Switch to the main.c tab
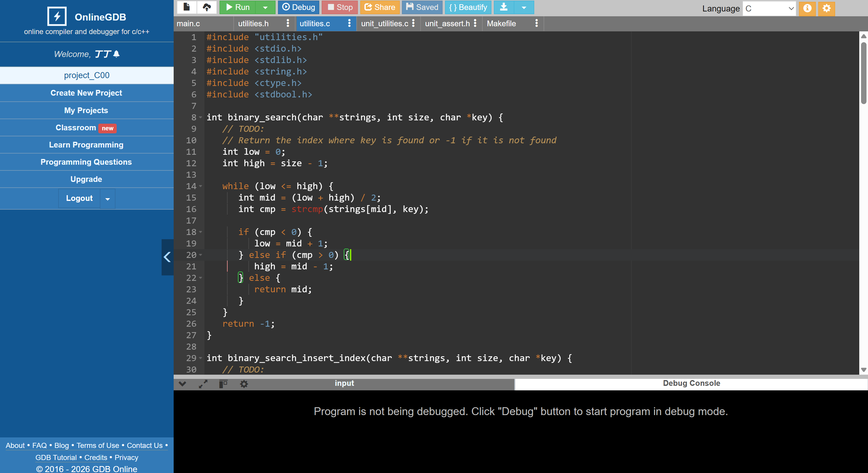 click(x=188, y=24)
